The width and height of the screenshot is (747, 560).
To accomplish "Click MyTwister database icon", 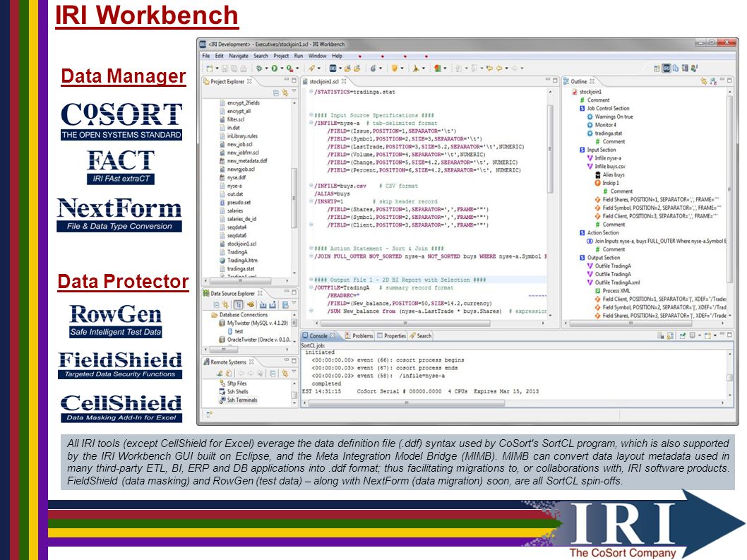I will coord(222,323).
